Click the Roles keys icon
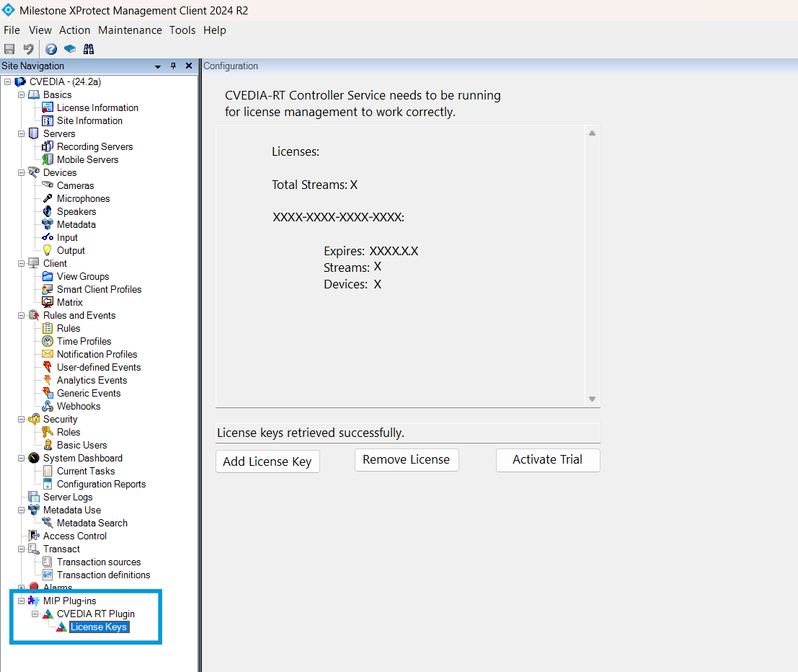 click(x=48, y=432)
